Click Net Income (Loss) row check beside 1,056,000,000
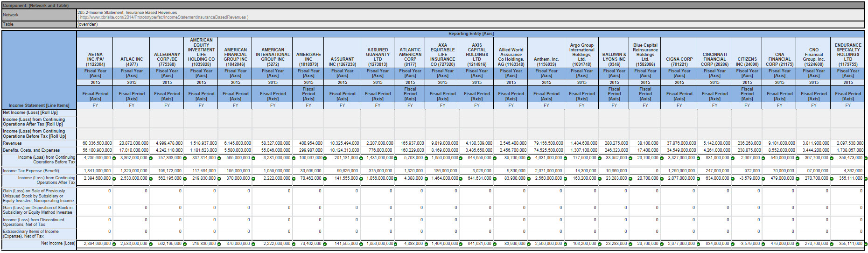Image resolution: width=868 pixels, height=253 pixels. coord(396,244)
